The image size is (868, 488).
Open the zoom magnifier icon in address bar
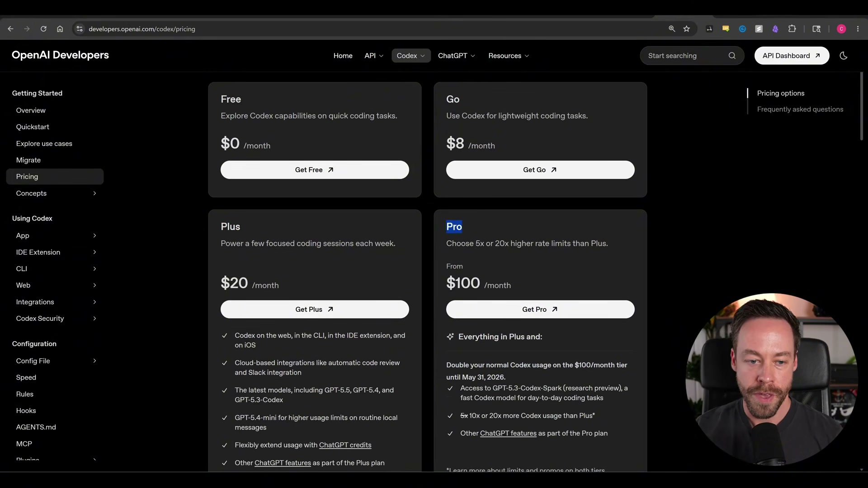672,29
